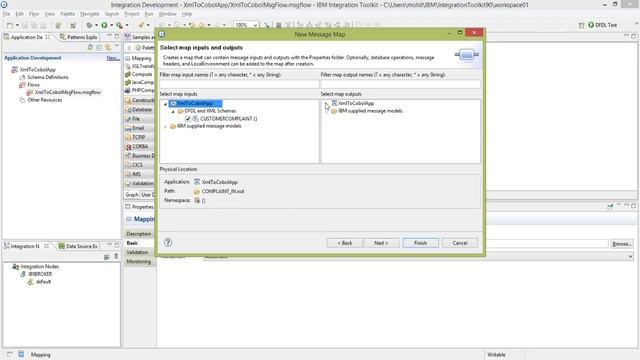Image resolution: width=640 pixels, height=360 pixels.
Task: Click the Open Perspective icon beside DFDL Test
Action: click(581, 25)
